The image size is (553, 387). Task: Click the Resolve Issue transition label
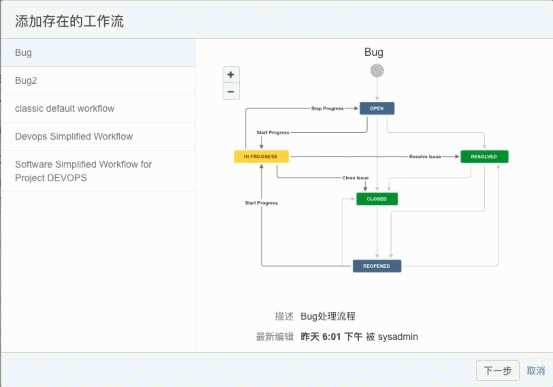(425, 156)
